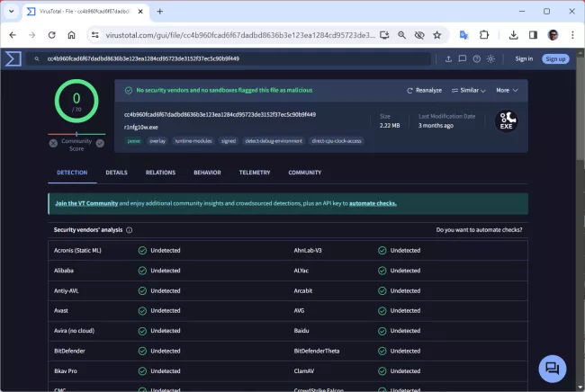Click the VirusTotal logo icon

click(x=13, y=58)
